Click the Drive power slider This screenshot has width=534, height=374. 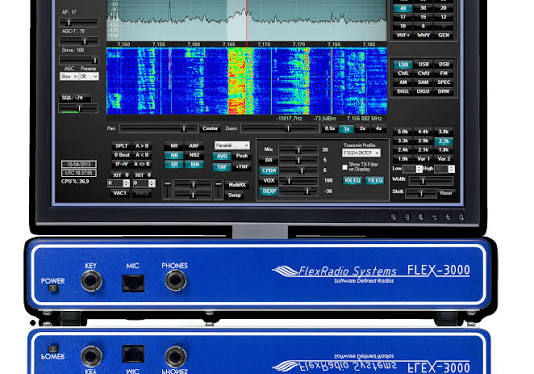click(79, 60)
